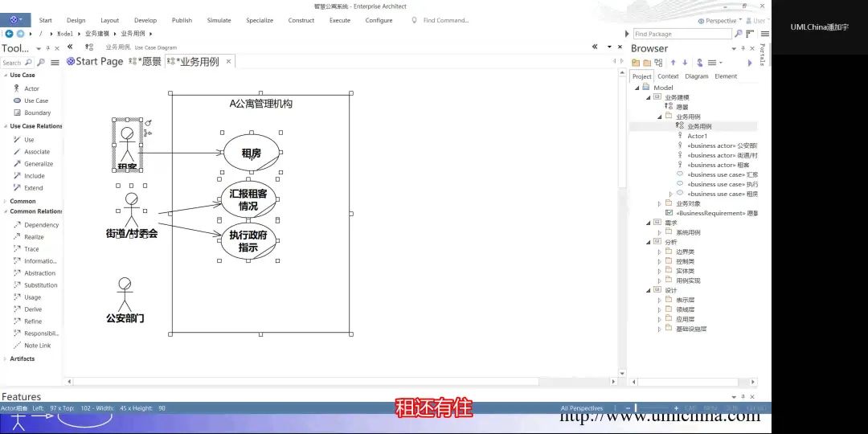Click the New Diagram icon in the Browser toolbar
Image resolution: width=868 pixels, height=434 pixels.
coord(657,63)
